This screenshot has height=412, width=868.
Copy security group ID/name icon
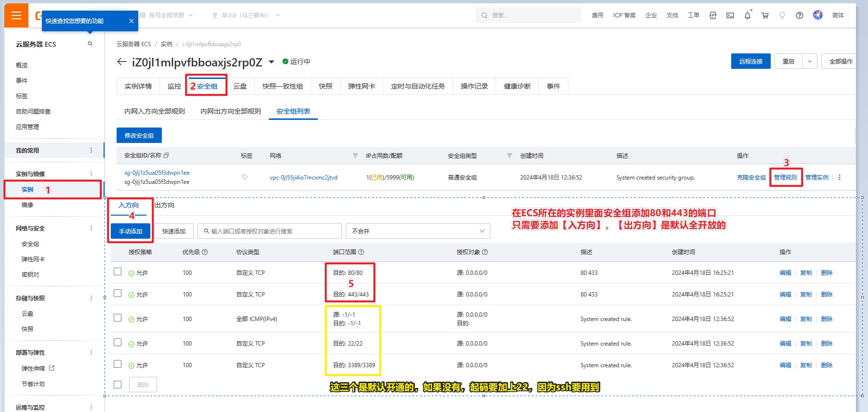(166, 155)
